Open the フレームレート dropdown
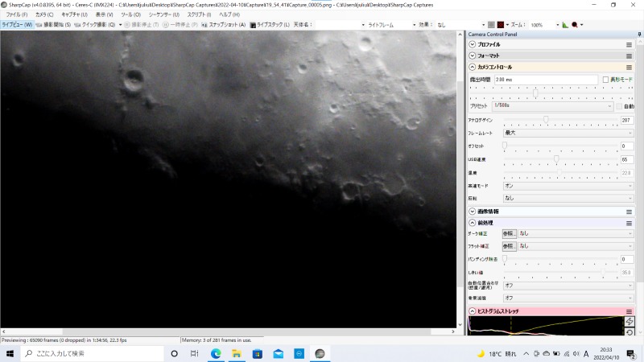Viewport: 644px width, 362px height. click(x=568, y=133)
